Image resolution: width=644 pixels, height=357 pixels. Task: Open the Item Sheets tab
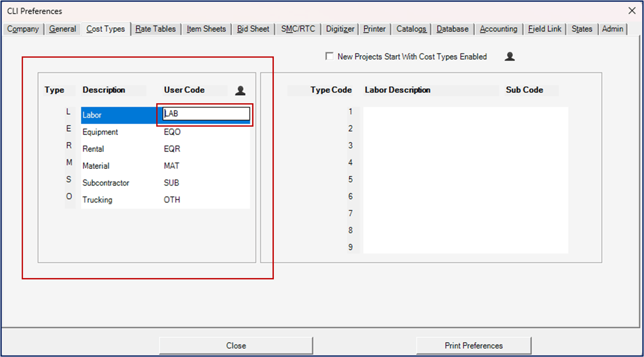coord(206,29)
